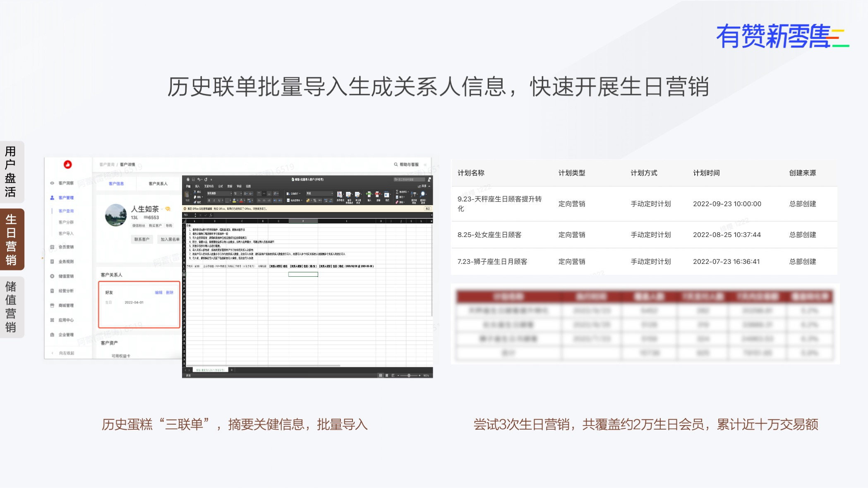The height and width of the screenshot is (488, 868).
Task: Click Excel home icon in title bar
Action: 188,179
